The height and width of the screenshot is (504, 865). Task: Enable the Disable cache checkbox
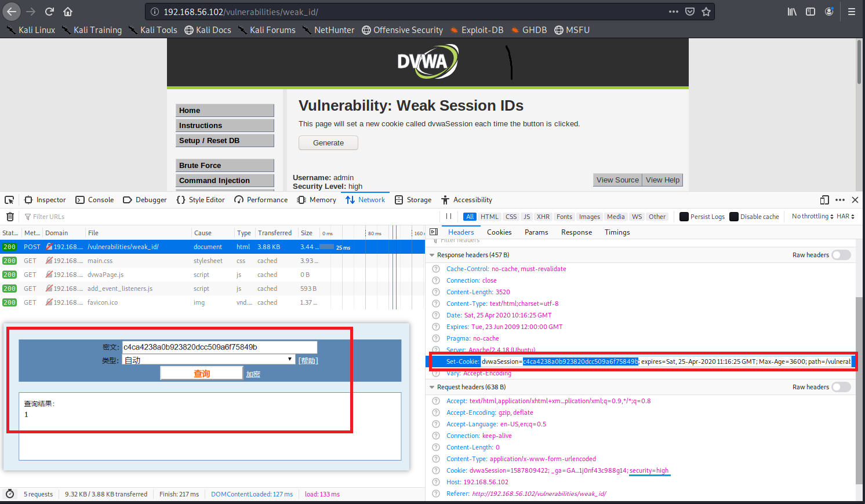734,217
